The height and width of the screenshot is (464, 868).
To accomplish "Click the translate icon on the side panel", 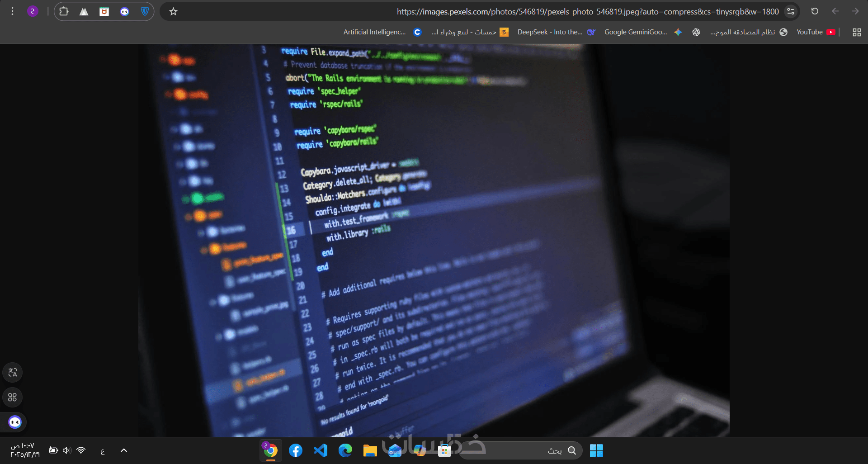I will 13,373.
